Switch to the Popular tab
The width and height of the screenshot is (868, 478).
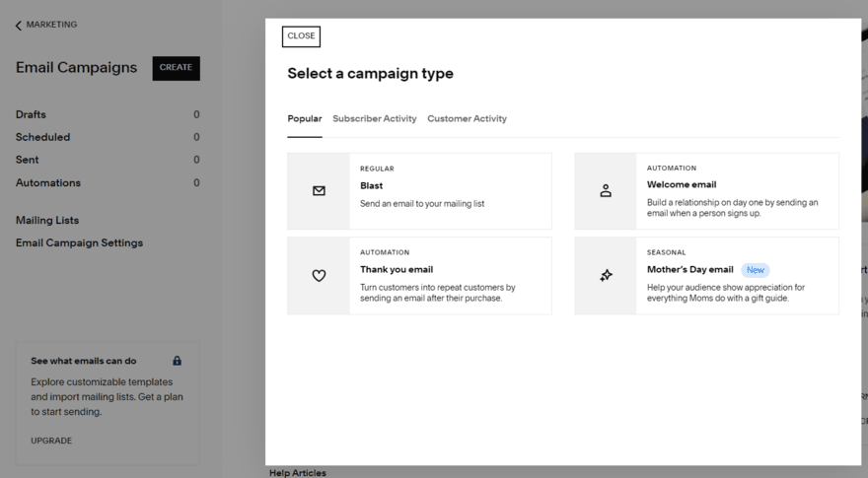point(305,118)
